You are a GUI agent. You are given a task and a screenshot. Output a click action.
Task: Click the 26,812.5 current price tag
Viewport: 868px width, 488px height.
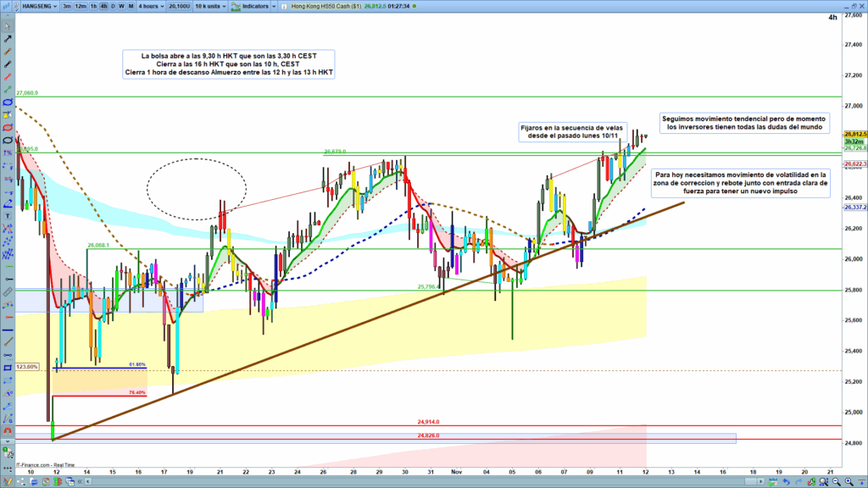pos(854,134)
